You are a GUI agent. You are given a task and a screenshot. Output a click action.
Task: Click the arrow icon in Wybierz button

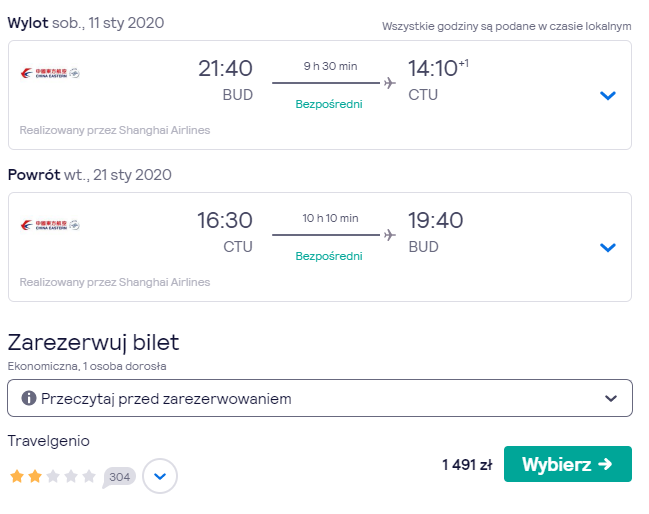605,464
